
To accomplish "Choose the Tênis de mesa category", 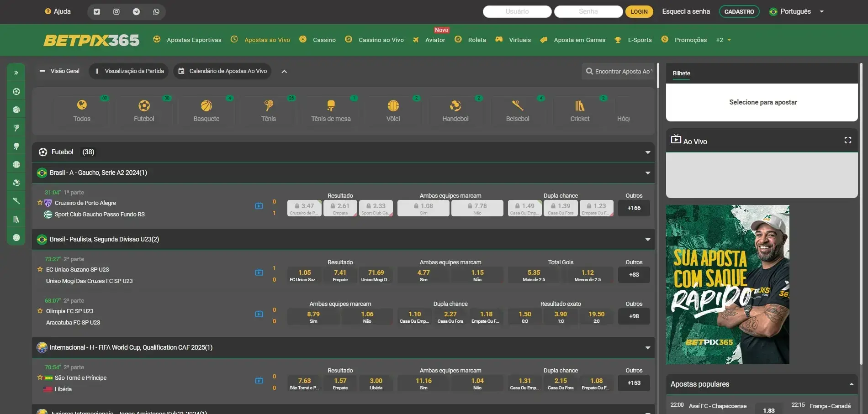I will (331, 111).
